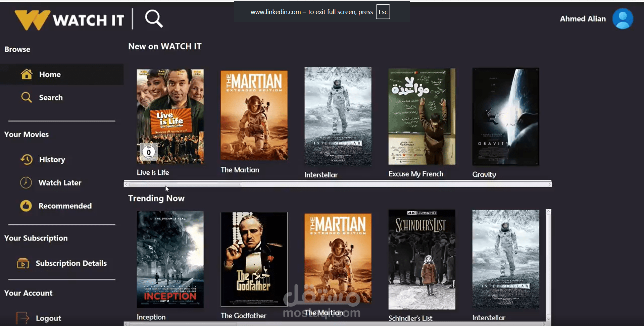Click the WATCH IT logo

pyautogui.click(x=69, y=20)
